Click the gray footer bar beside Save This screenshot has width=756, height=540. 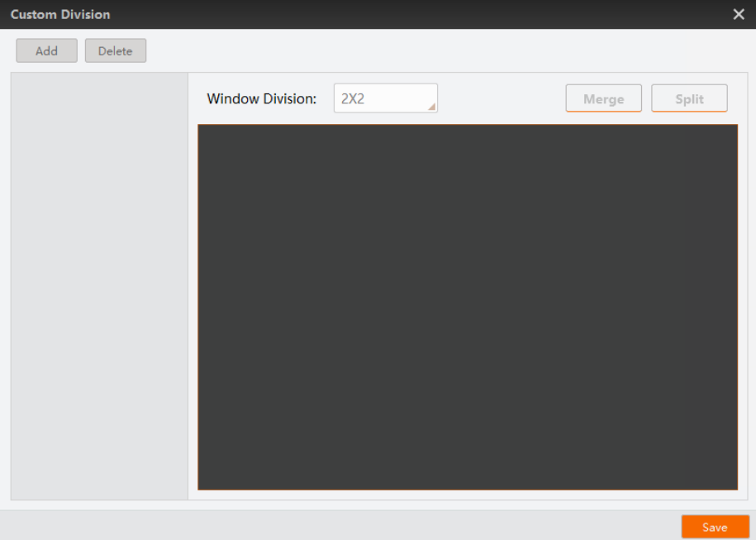[x=337, y=526]
